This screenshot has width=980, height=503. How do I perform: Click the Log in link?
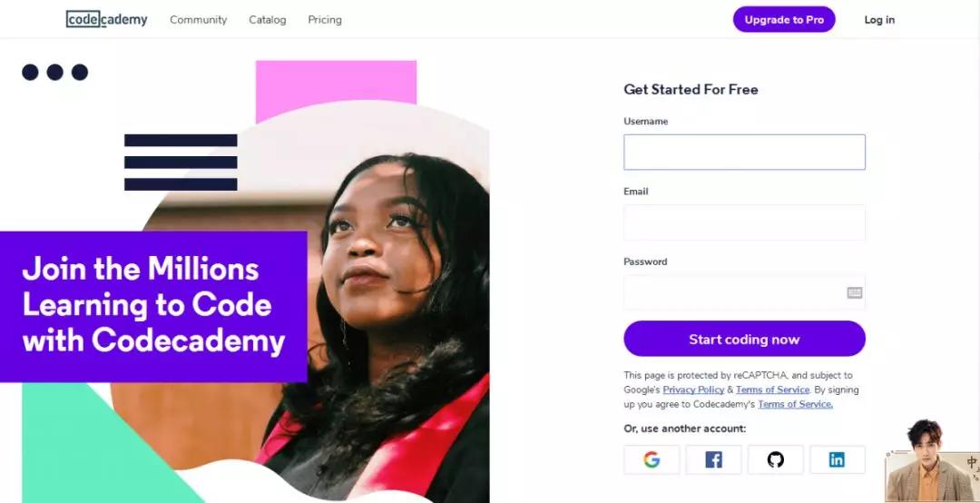(878, 19)
